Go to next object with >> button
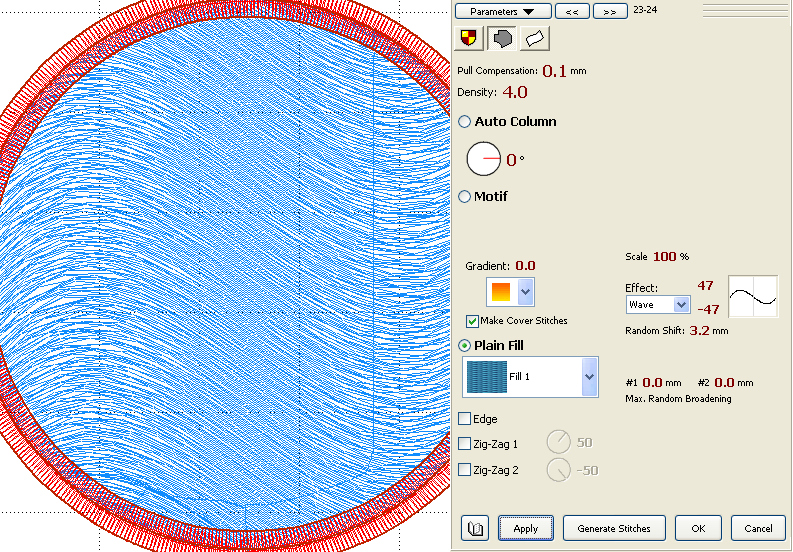The image size is (793, 552). tap(610, 11)
